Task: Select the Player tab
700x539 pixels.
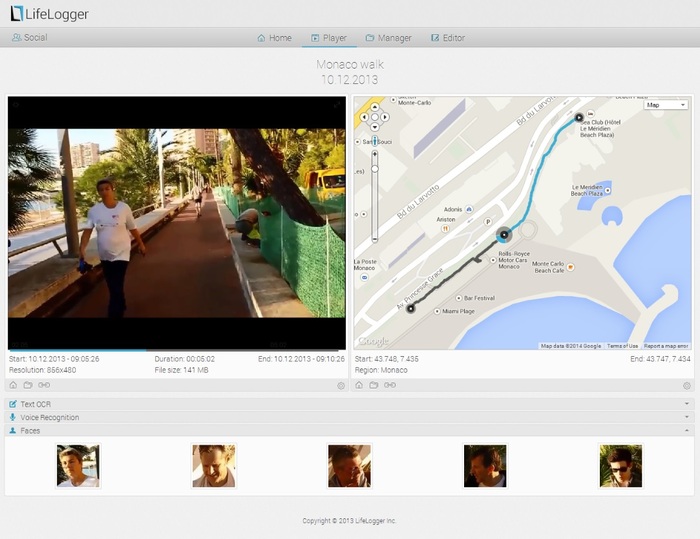Action: [329, 38]
